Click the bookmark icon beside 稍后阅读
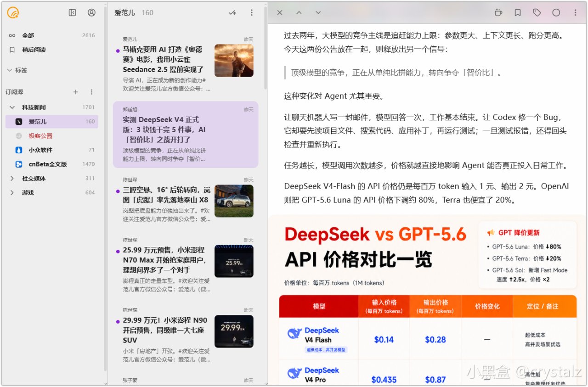588x387 pixels. point(12,50)
